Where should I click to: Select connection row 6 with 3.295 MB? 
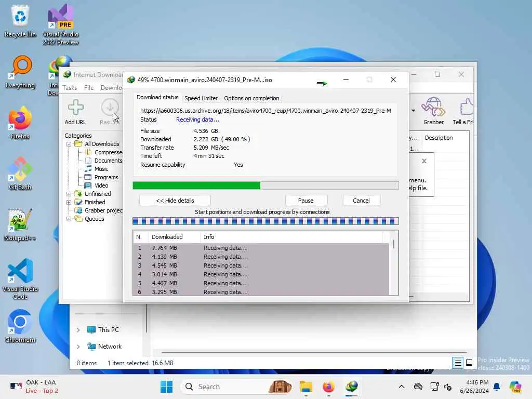click(261, 292)
